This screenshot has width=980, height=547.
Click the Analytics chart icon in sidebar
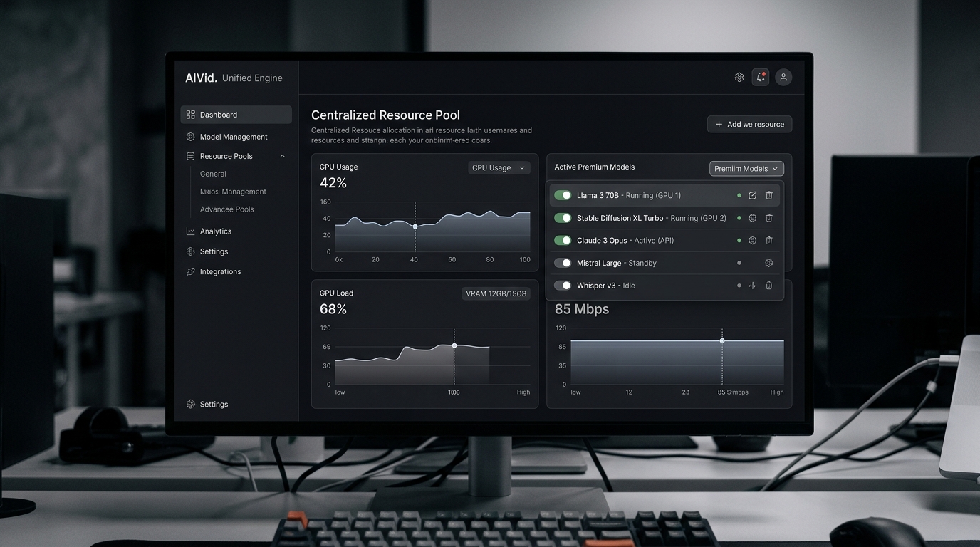(190, 231)
